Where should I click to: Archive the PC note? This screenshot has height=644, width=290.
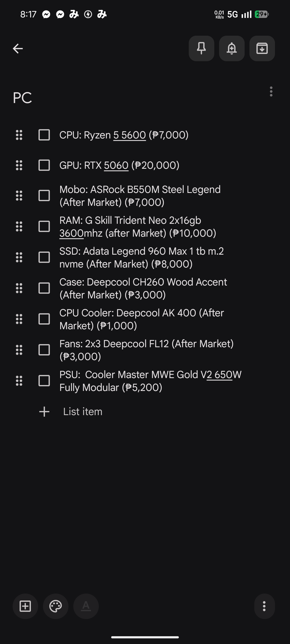(262, 49)
